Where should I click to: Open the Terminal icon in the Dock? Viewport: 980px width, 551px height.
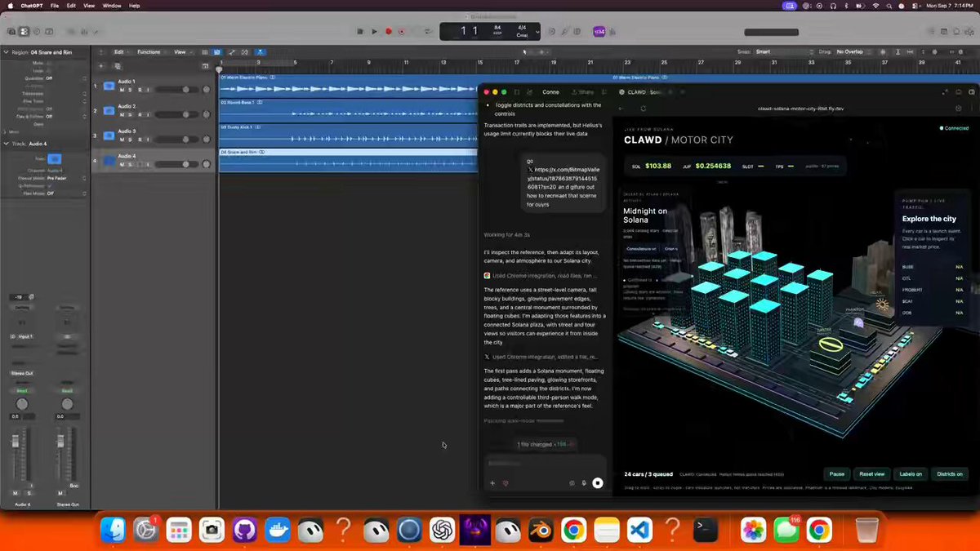705,531
